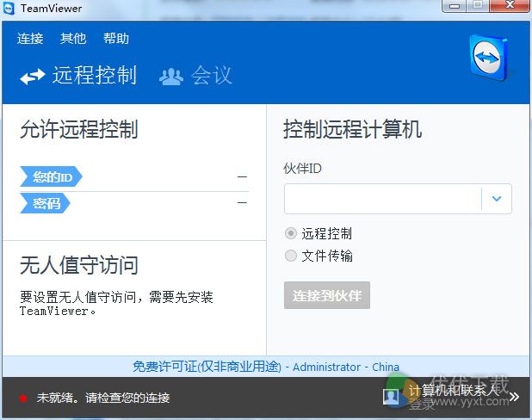Open the 帮助 menu

pos(116,39)
